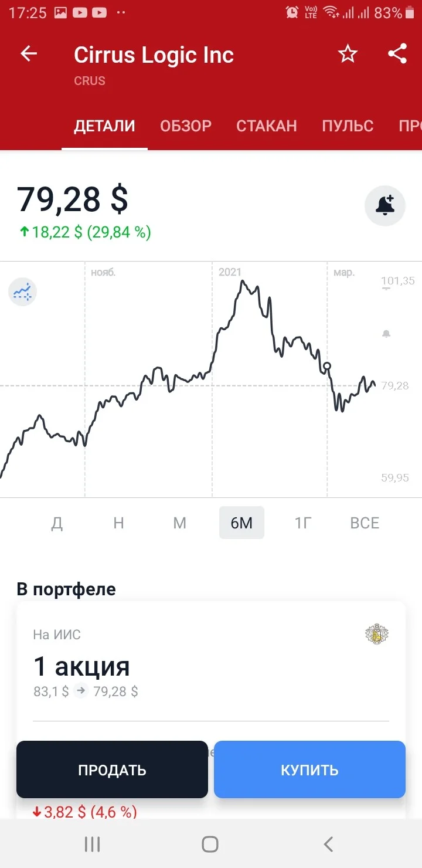Switch to the ОБЗОР tab
422x868 pixels.
click(x=186, y=126)
